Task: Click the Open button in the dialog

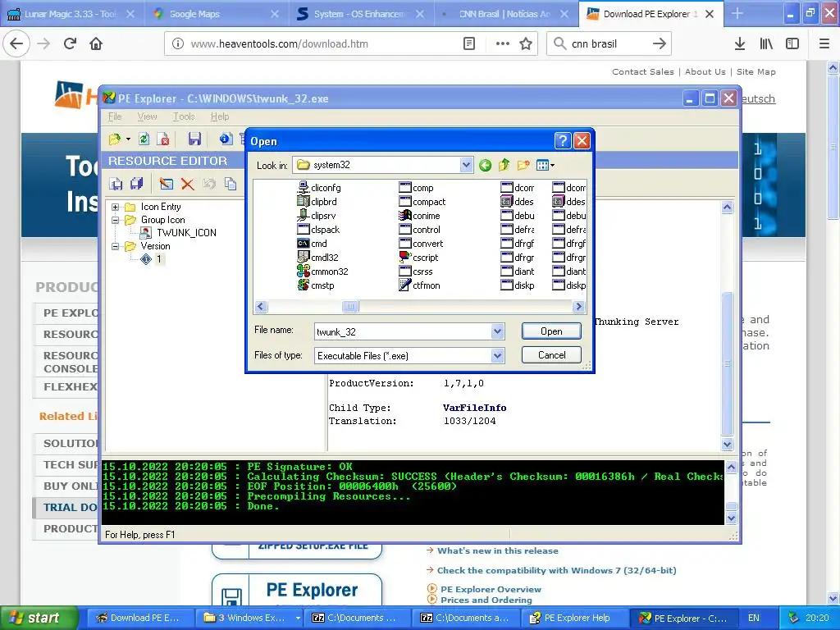Action: (x=551, y=331)
